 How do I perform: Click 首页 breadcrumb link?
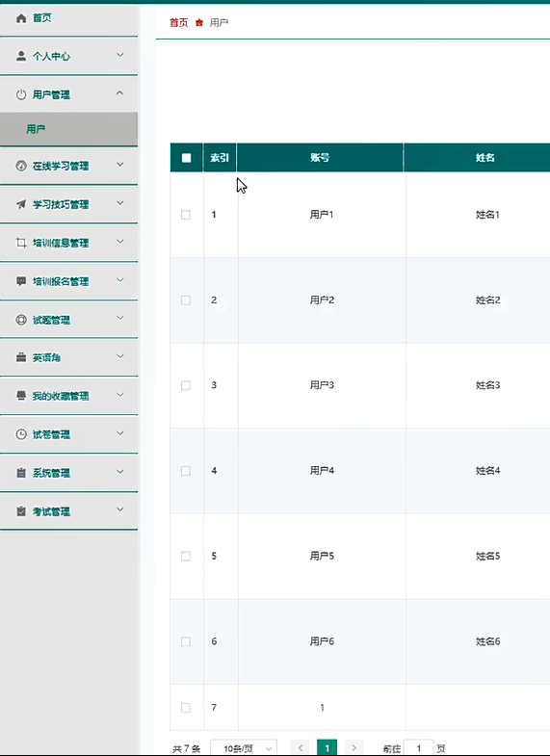(x=179, y=23)
